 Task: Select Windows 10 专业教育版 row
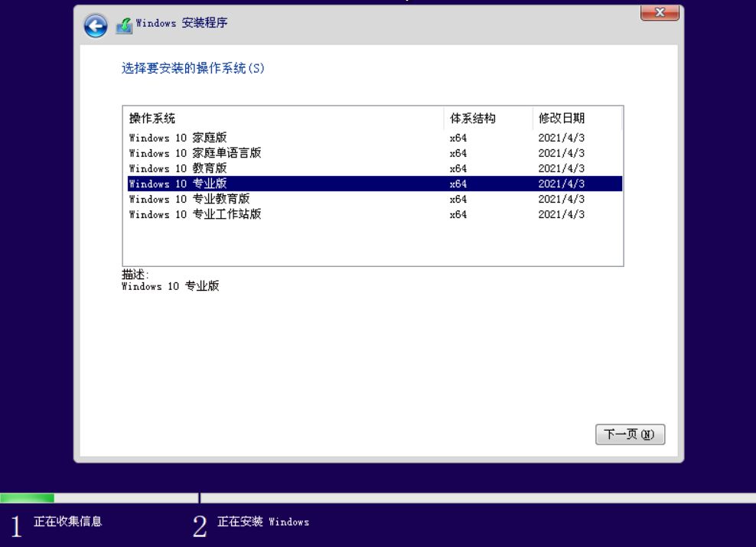coord(375,199)
